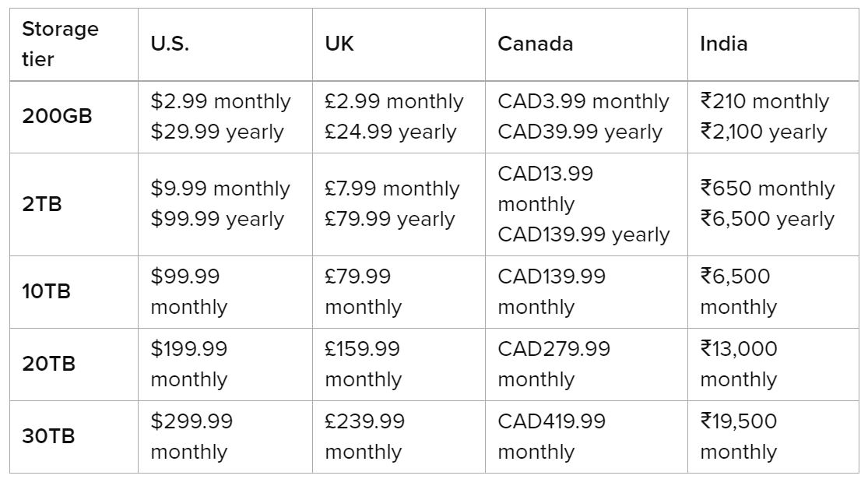This screenshot has width=868, height=486.
Task: Click the UK column header
Action: pyautogui.click(x=339, y=44)
